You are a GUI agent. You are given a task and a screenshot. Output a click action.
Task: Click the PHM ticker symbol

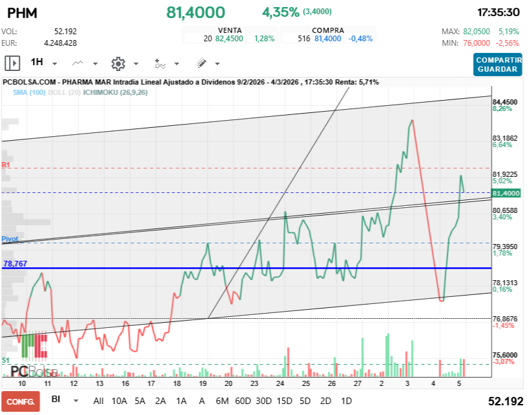(22, 13)
